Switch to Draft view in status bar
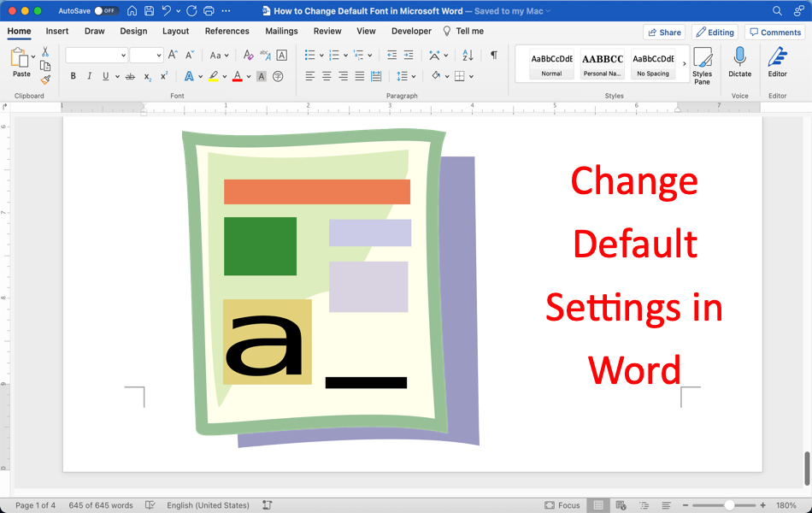The image size is (812, 513). point(667,505)
